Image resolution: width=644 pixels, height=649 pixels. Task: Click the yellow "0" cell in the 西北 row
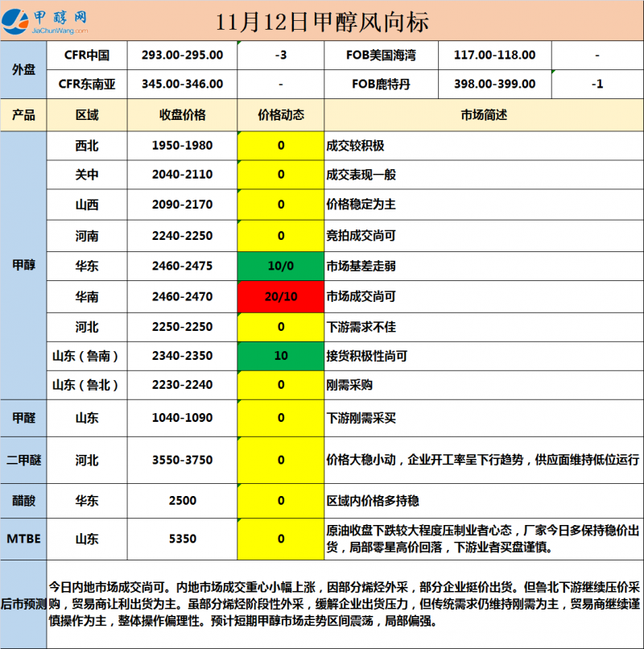point(281,146)
